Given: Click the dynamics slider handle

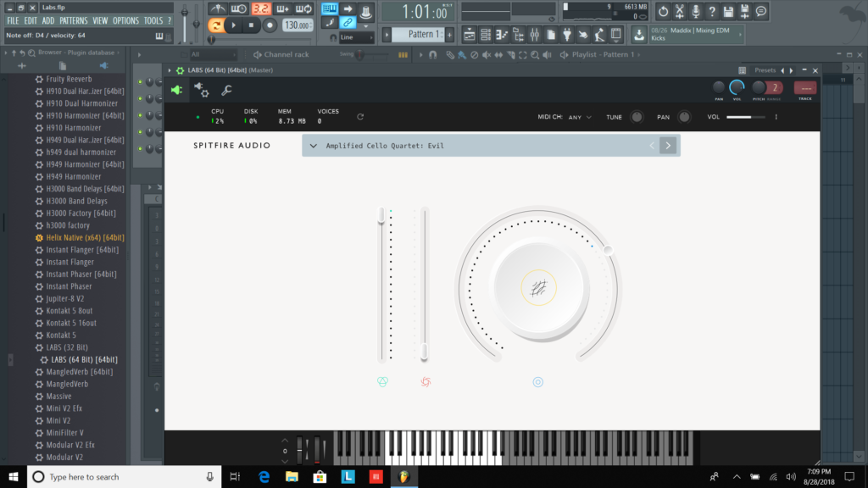Looking at the screenshot, I should pos(424,352).
